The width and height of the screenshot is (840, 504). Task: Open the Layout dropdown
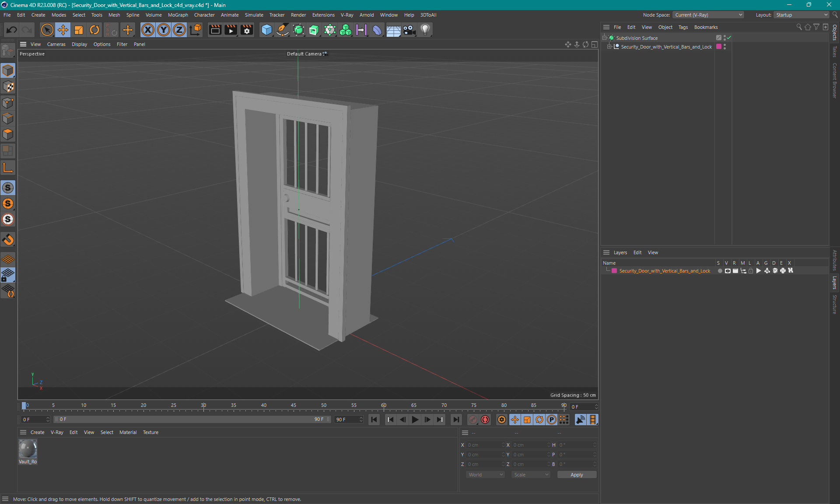pyautogui.click(x=801, y=15)
